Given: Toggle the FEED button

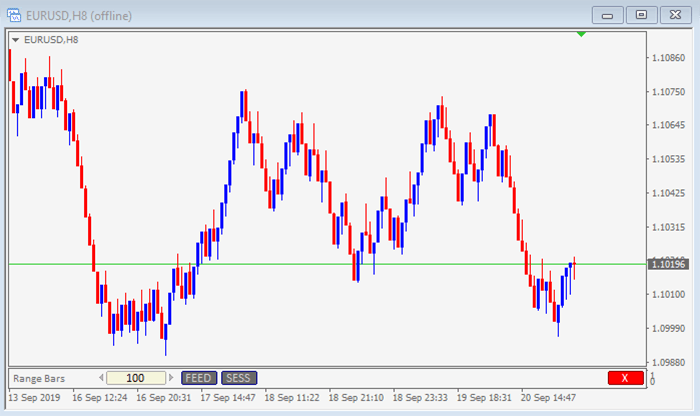Looking at the screenshot, I should pyautogui.click(x=197, y=378).
